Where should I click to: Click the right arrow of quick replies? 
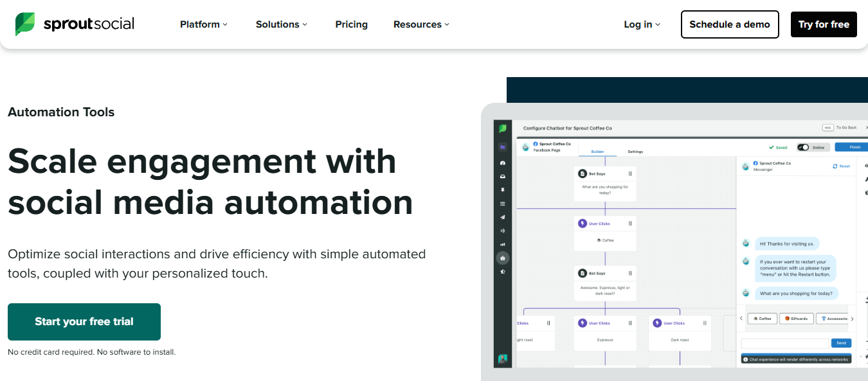pyautogui.click(x=852, y=319)
